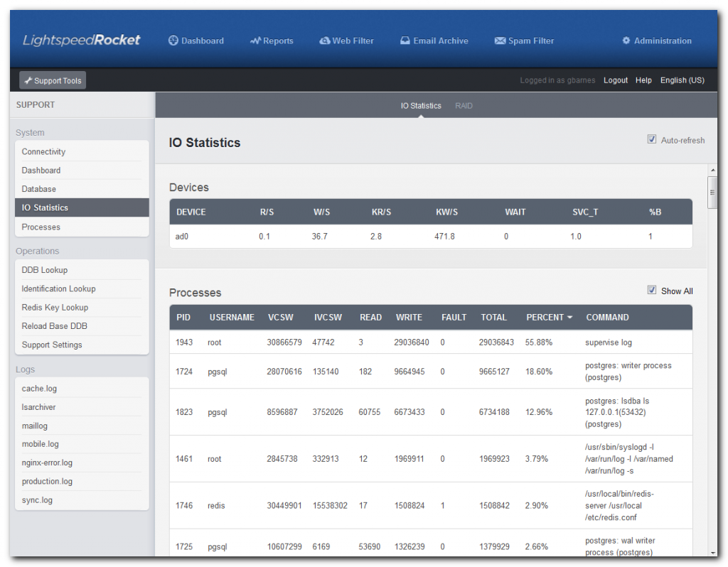Click PID 1461 in the processes table
This screenshot has width=728, height=567.
(x=184, y=459)
